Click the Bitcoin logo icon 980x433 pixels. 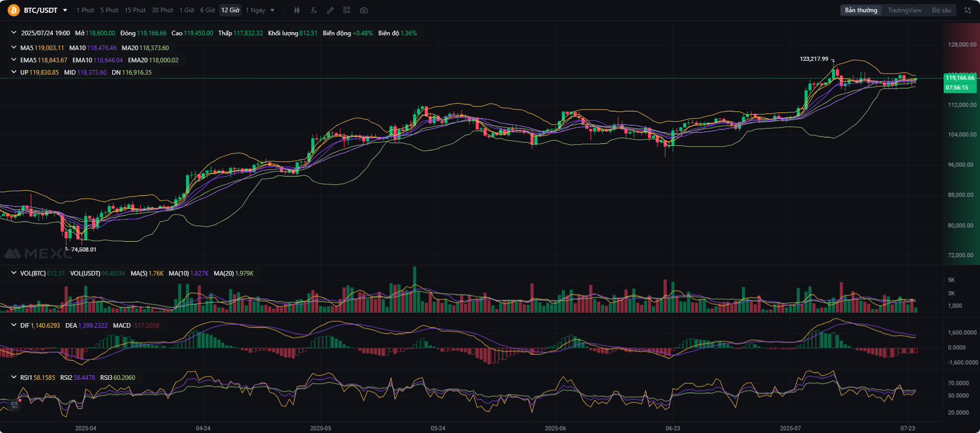click(13, 10)
